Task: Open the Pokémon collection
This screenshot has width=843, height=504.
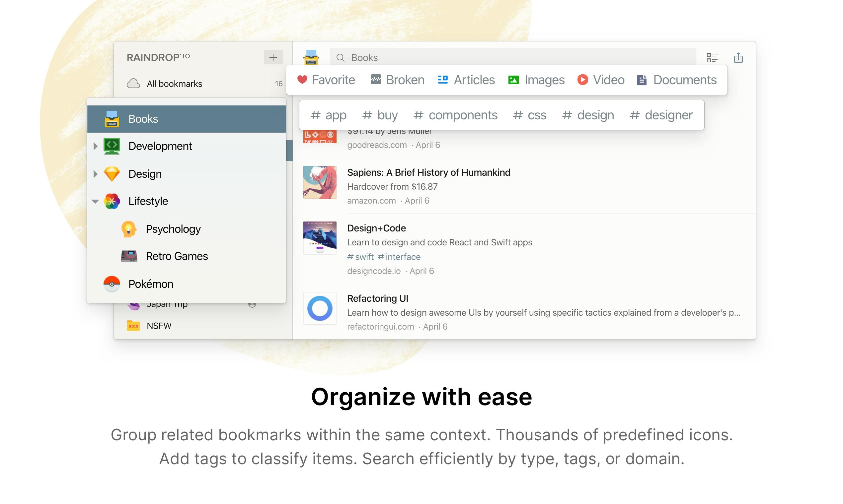Action: pyautogui.click(x=151, y=284)
